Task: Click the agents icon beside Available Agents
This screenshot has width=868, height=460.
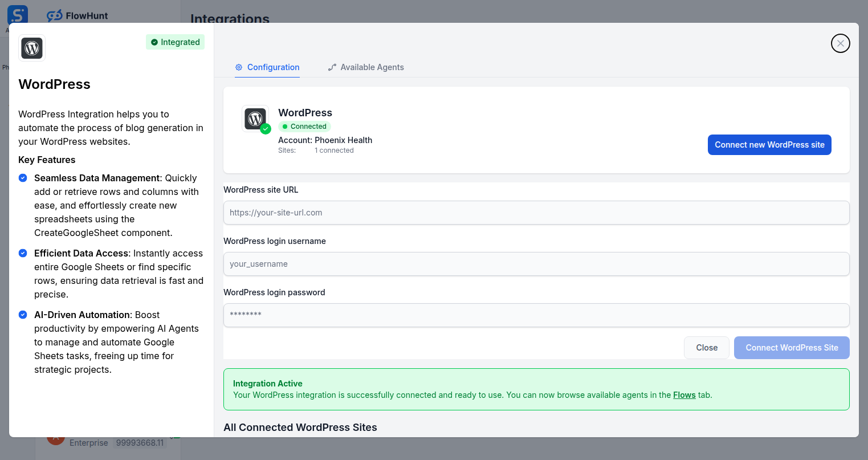Action: (x=332, y=67)
